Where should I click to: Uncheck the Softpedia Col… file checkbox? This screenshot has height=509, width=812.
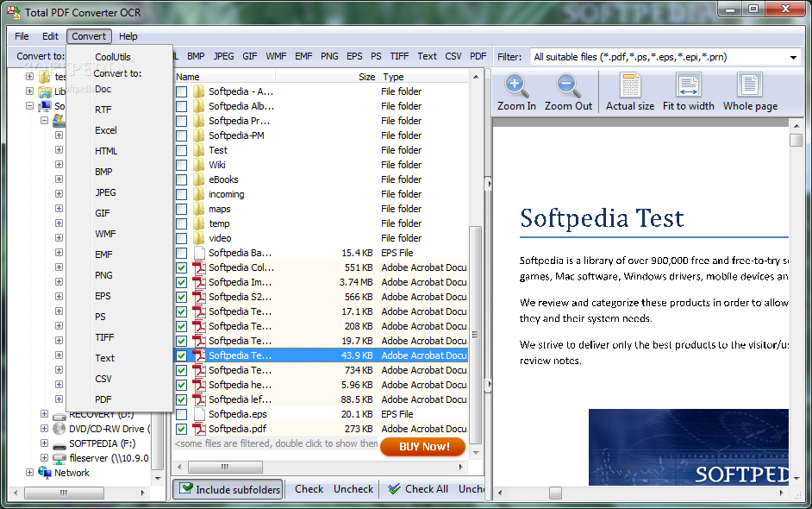[181, 268]
